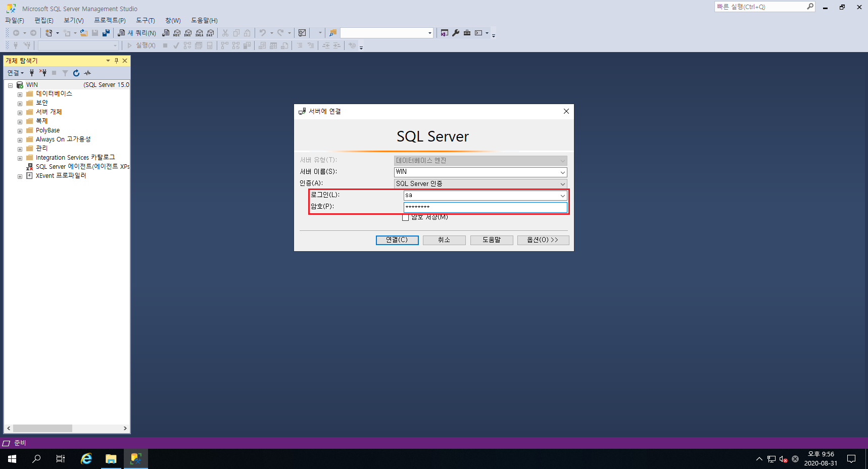Expand the Always On 고가용성 node
This screenshot has height=469, width=868.
(x=20, y=140)
